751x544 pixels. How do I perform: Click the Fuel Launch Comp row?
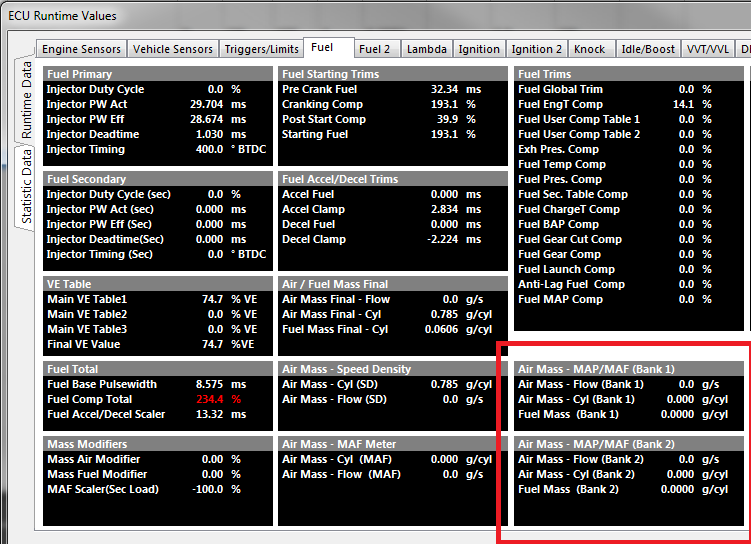point(629,269)
